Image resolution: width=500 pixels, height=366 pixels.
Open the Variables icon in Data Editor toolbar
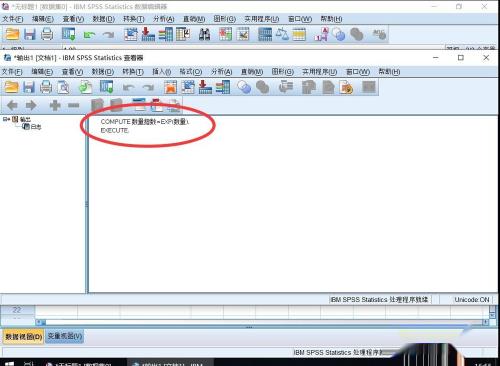pyautogui.click(x=166, y=34)
